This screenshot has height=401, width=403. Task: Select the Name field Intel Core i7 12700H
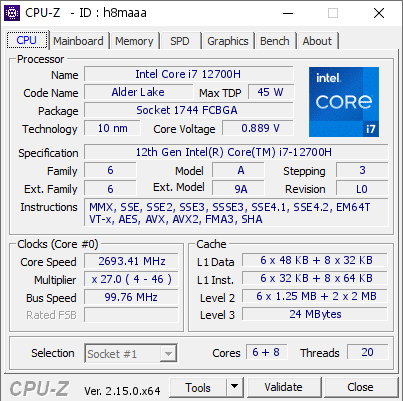pos(188,74)
